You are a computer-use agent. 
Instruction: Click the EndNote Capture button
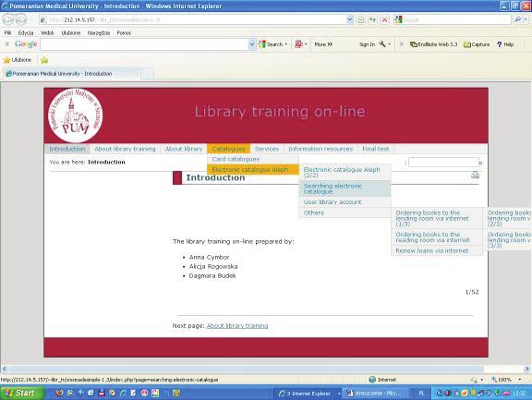(x=477, y=44)
